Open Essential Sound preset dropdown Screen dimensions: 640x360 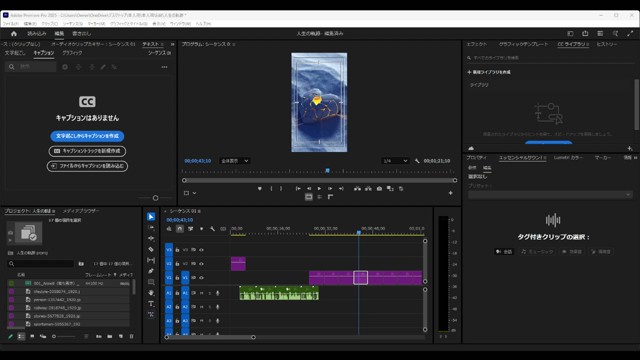tap(550, 195)
